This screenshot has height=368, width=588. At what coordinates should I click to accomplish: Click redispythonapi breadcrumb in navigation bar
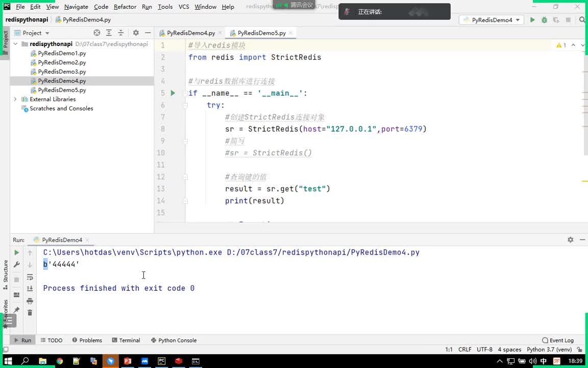[x=27, y=19]
